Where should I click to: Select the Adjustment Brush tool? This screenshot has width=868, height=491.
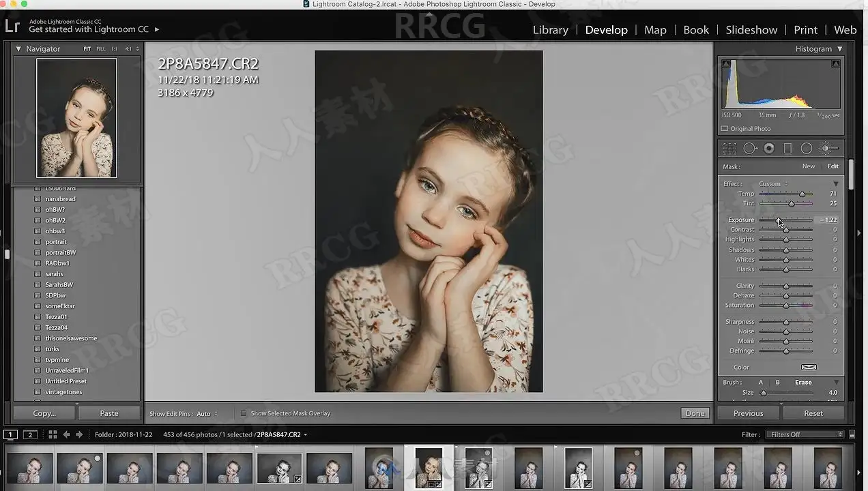[x=826, y=148]
